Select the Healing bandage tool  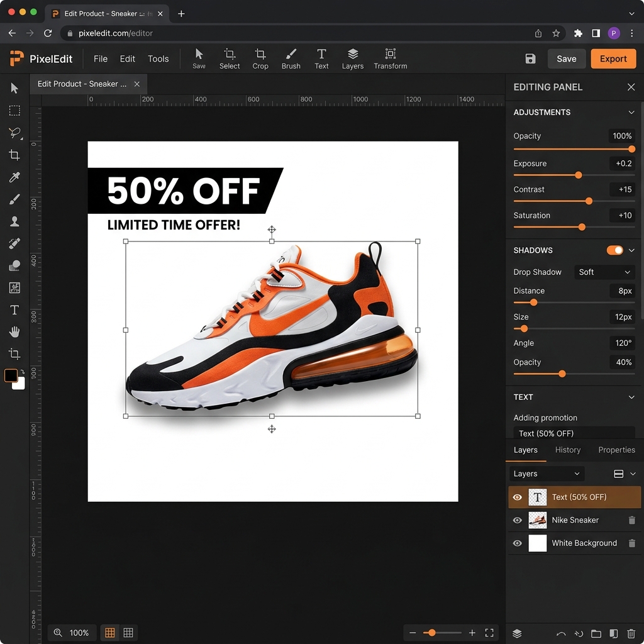(x=14, y=243)
